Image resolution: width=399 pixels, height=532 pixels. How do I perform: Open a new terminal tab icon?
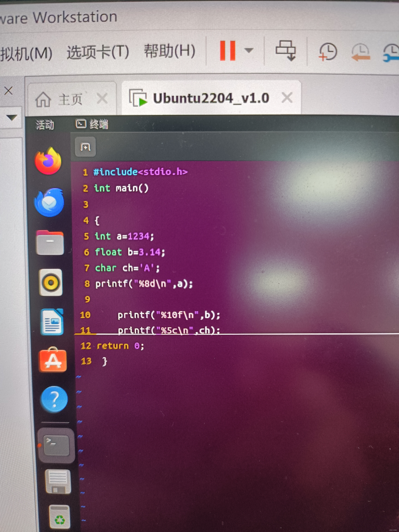pos(85,147)
